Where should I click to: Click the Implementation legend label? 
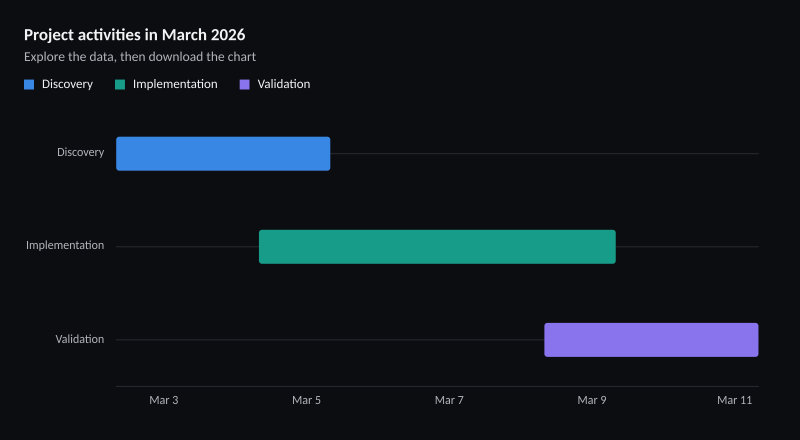tap(175, 84)
